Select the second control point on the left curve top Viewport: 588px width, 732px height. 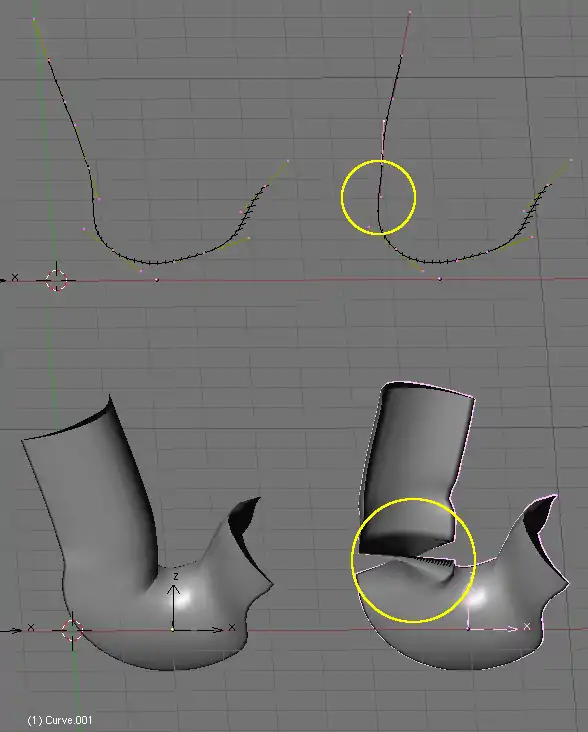tap(49, 59)
